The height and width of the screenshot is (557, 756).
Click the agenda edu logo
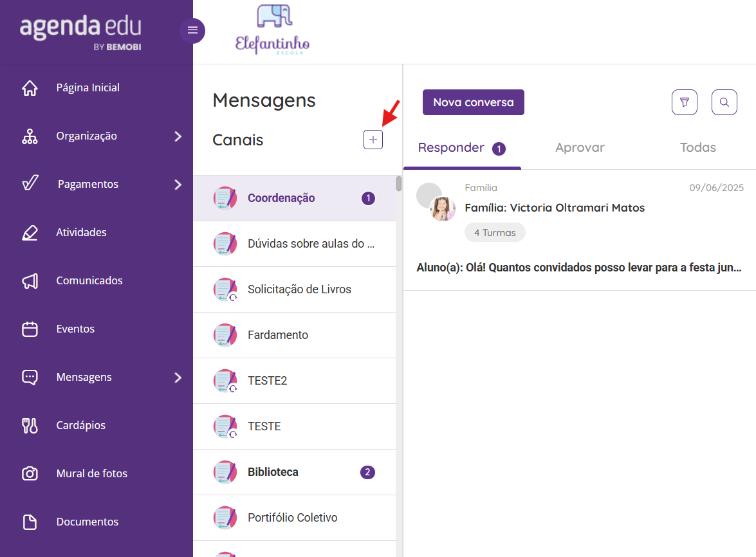pyautogui.click(x=80, y=32)
